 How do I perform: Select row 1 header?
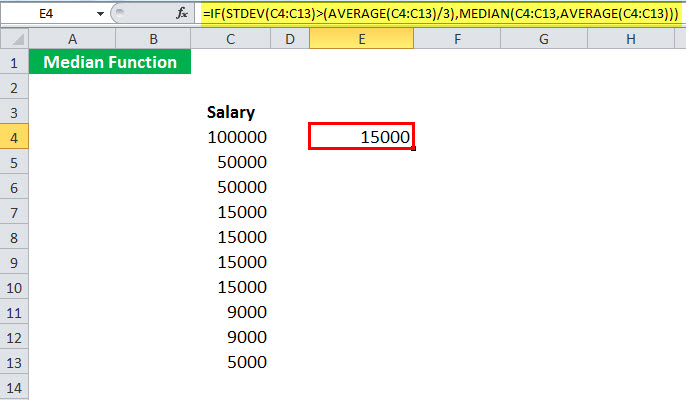14,63
